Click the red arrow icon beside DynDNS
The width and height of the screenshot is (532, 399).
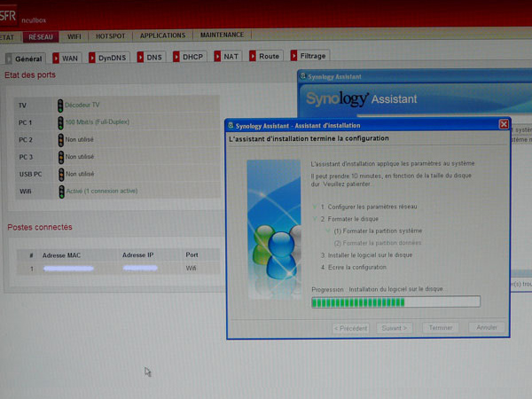point(92,58)
